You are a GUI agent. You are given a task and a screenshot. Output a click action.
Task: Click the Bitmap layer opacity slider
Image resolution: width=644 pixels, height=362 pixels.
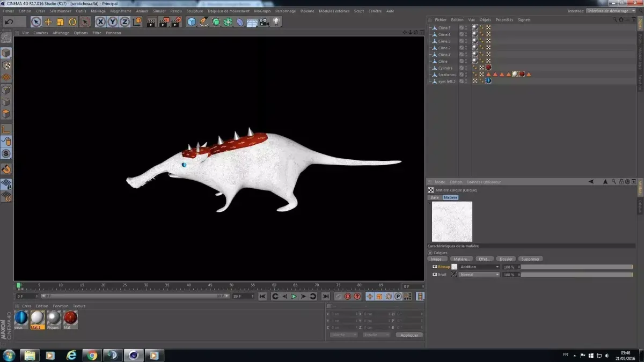pos(576,267)
